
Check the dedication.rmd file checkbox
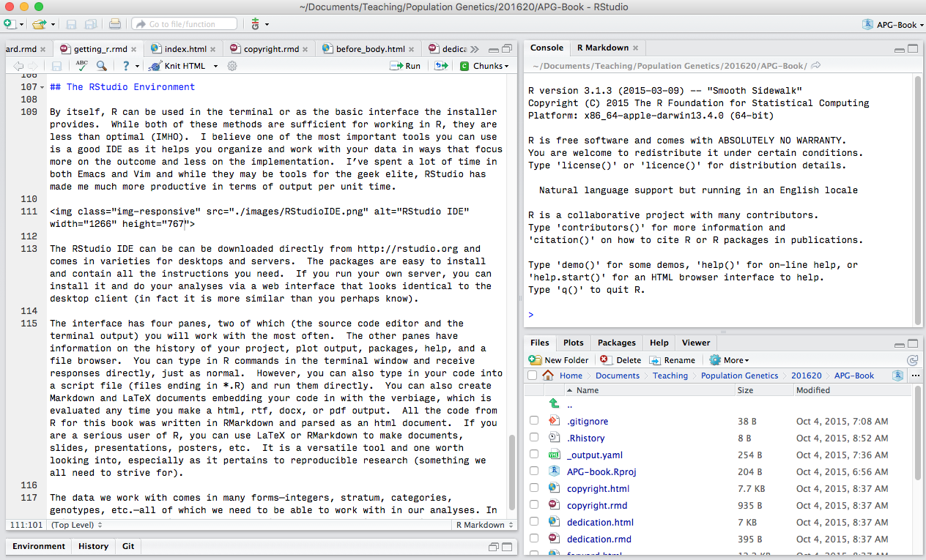[534, 539]
